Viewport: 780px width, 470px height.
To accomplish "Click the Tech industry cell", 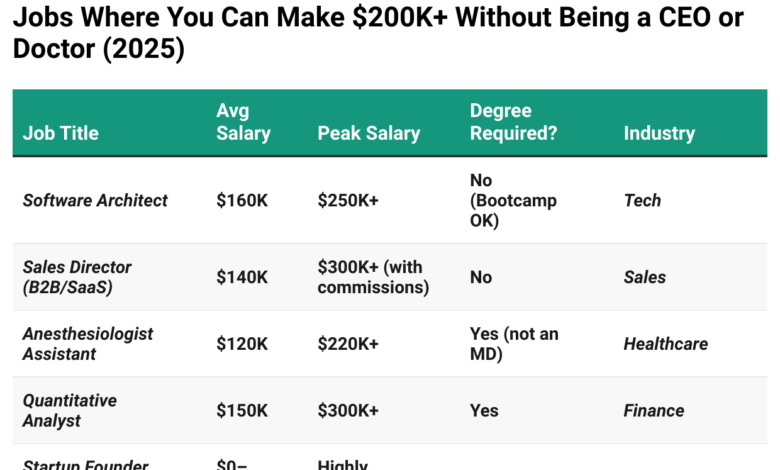I will (642, 200).
